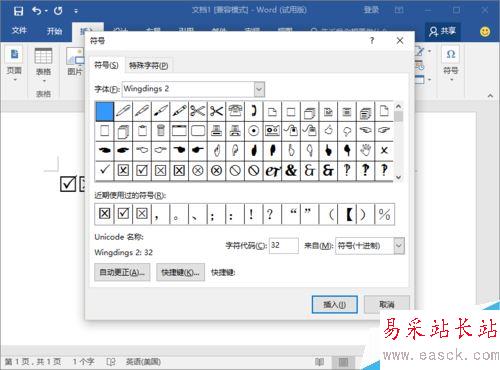Select exclamation mark from recently used symbols
The width and height of the screenshot is (500, 370).
[x=254, y=213]
